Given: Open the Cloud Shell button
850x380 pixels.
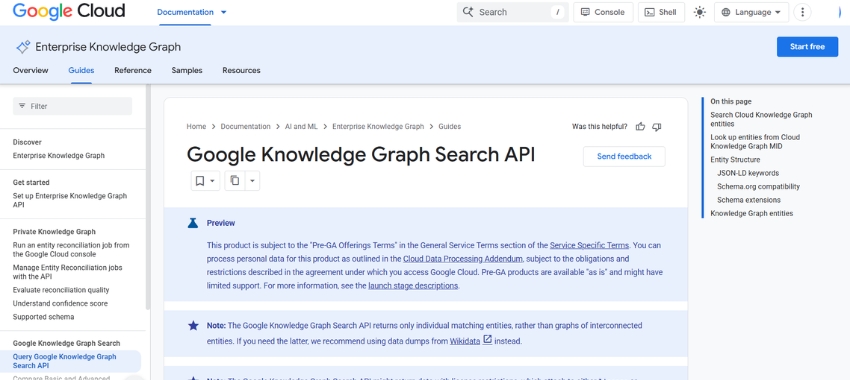Looking at the screenshot, I should click(661, 12).
